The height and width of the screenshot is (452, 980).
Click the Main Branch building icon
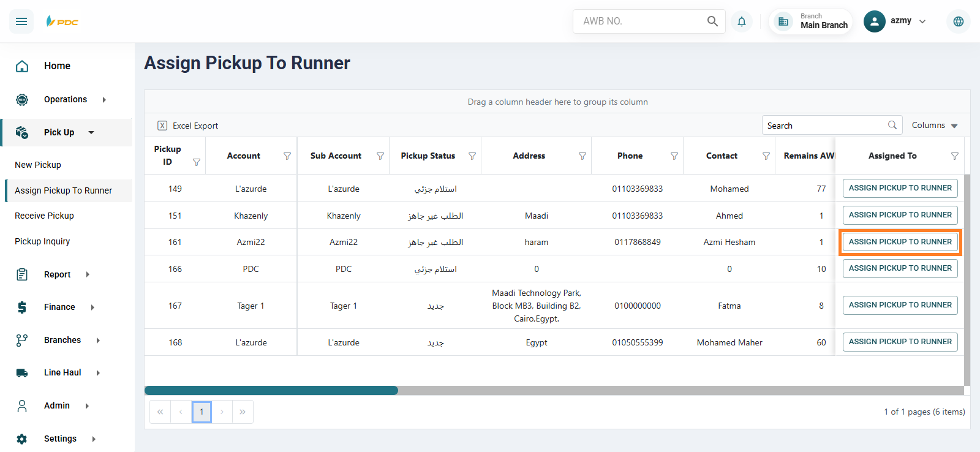pyautogui.click(x=783, y=21)
